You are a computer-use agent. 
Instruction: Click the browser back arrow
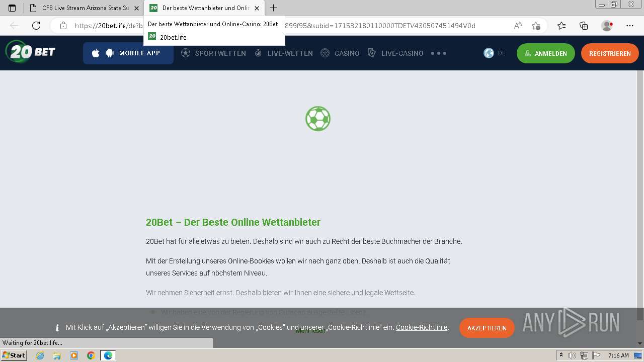pos(14,26)
